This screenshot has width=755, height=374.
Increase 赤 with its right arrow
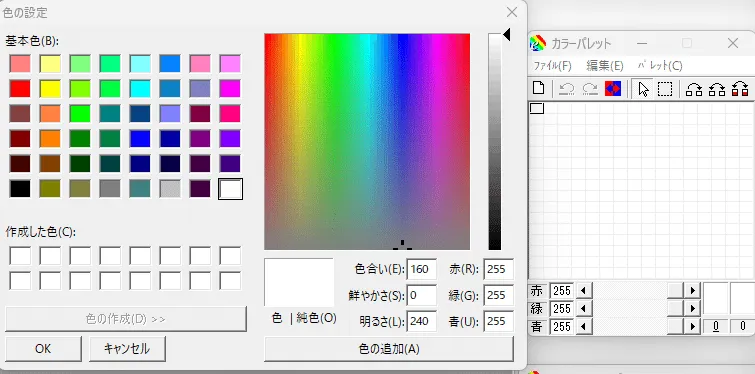692,290
